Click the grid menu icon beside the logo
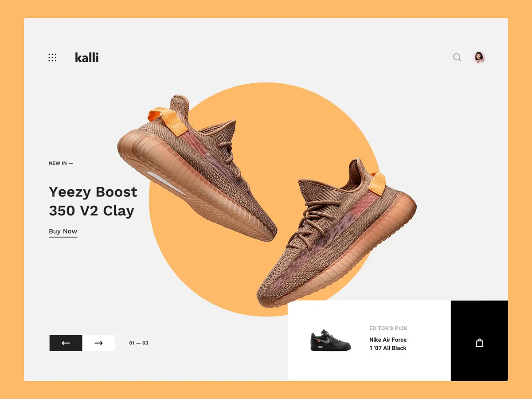 (52, 57)
